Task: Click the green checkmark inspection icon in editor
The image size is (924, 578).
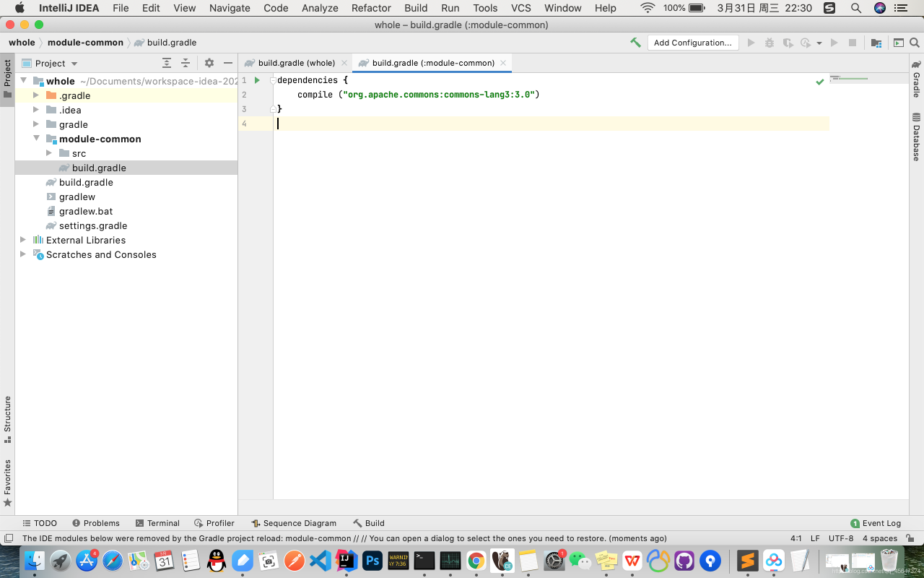Action: (x=819, y=82)
